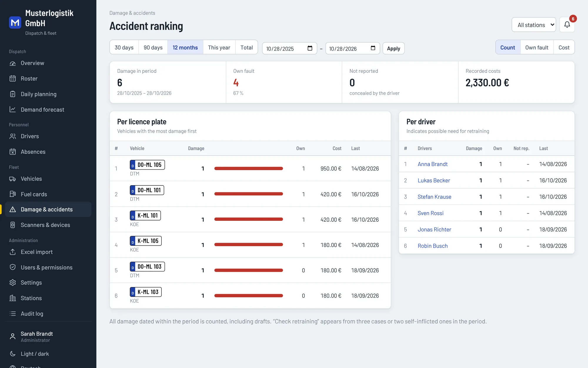This screenshot has width=588, height=368.
Task: Click the Daily planning clipboard icon
Action: (13, 94)
